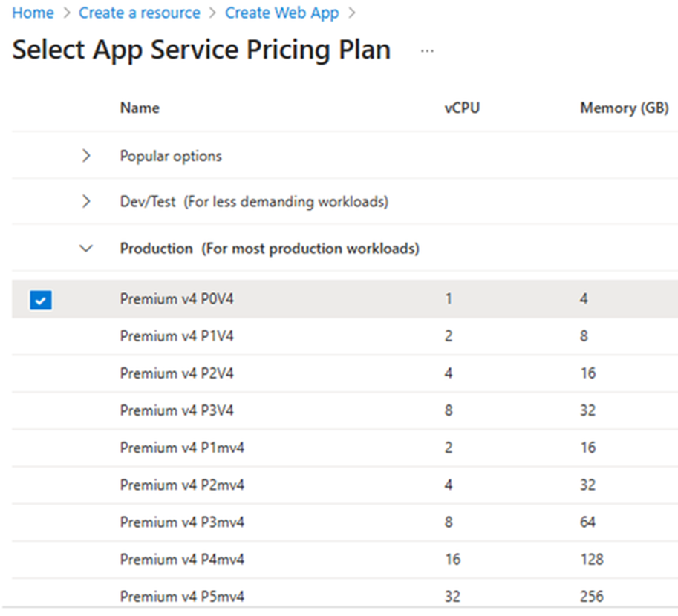
Task: Sort by Memory (GB) column header
Action: click(x=624, y=108)
